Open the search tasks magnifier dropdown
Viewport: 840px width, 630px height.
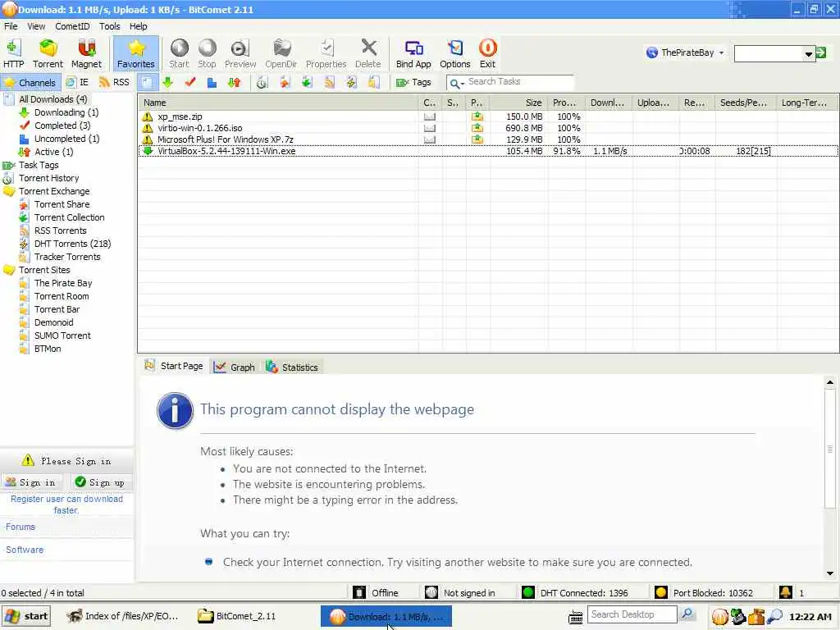pyautogui.click(x=456, y=83)
